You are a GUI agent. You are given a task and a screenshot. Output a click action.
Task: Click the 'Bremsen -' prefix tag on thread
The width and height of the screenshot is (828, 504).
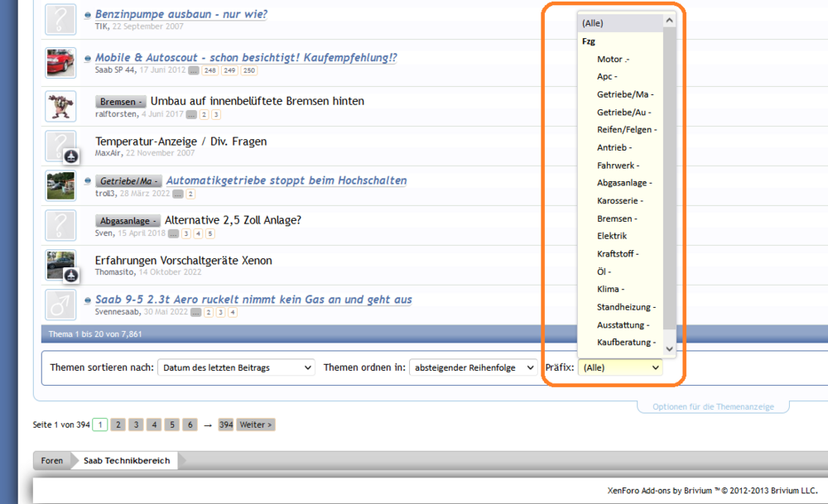[121, 101]
